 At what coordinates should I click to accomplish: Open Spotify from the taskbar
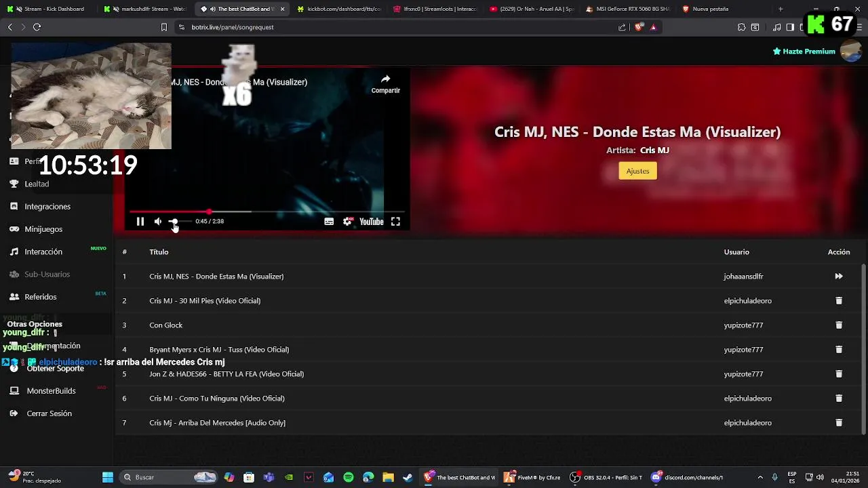pyautogui.click(x=349, y=477)
